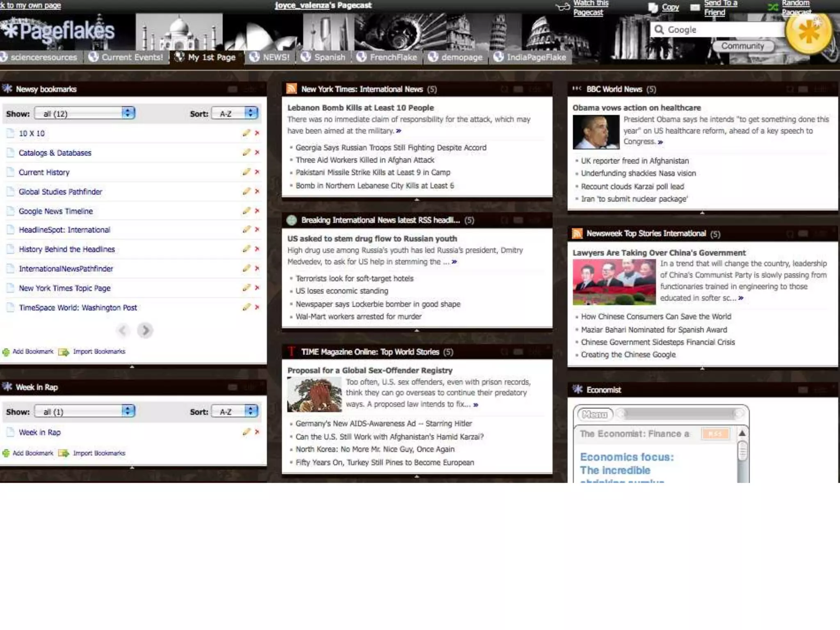Open the Obama healthcare story thumbnail
The image size is (840, 630).
coord(596,132)
